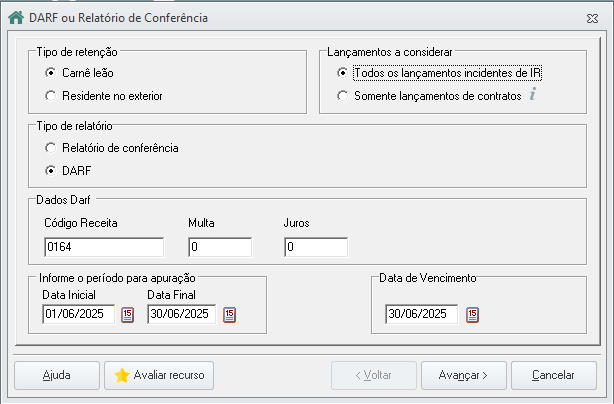This screenshot has height=404, width=614.
Task: Click the star icon on Avaliar recurso
Action: [122, 376]
